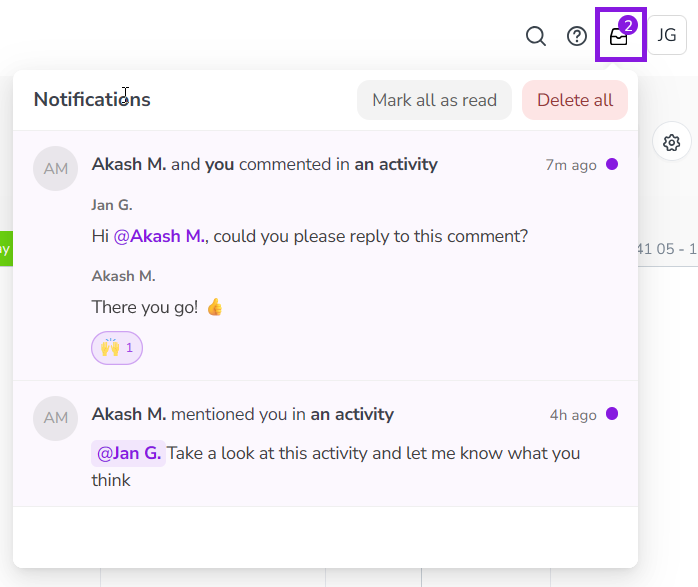The width and height of the screenshot is (698, 587).
Task: Toggle unread dot on 4h ago notification
Action: coord(612,414)
